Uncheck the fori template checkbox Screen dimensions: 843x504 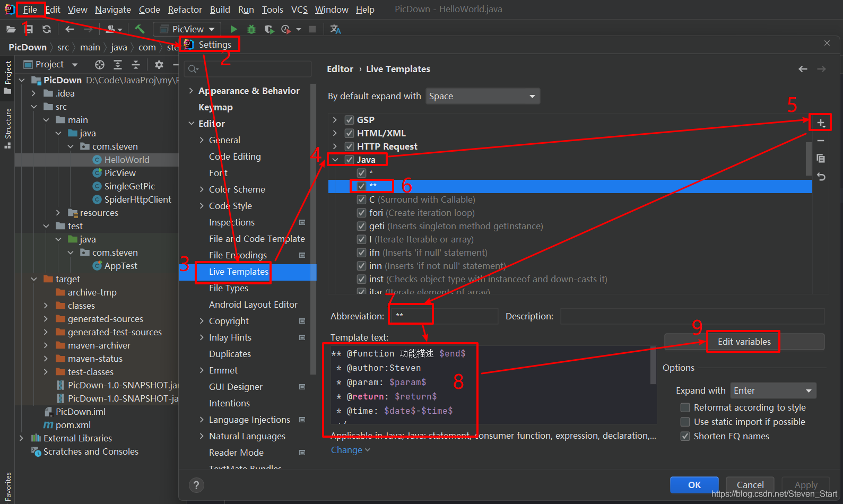(361, 213)
